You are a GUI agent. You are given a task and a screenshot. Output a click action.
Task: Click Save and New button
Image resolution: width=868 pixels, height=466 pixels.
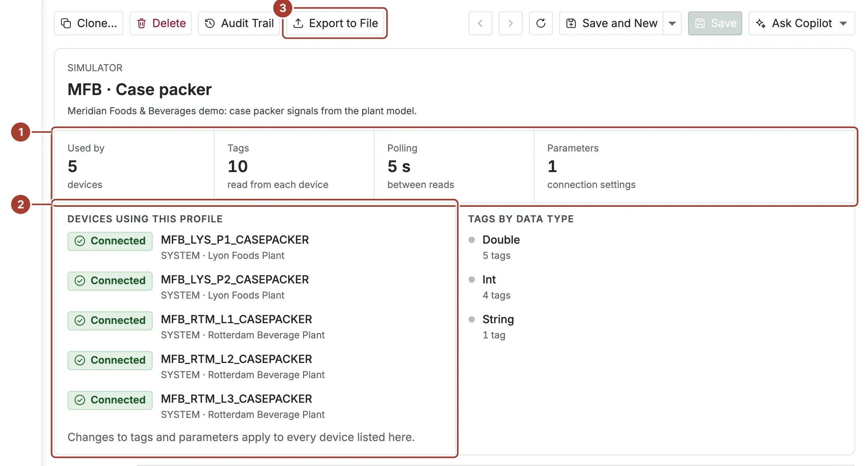pyautogui.click(x=611, y=23)
